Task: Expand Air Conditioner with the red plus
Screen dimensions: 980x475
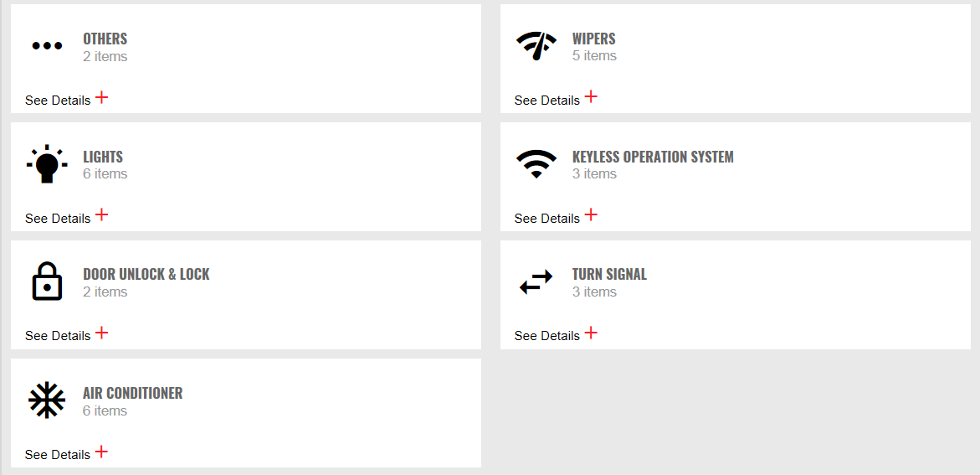Action: coord(102,452)
